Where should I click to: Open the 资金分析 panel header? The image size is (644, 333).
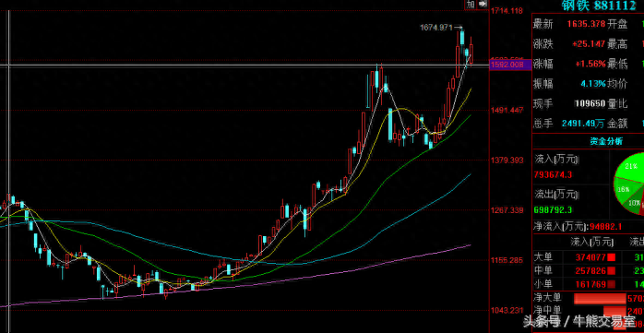pos(606,141)
